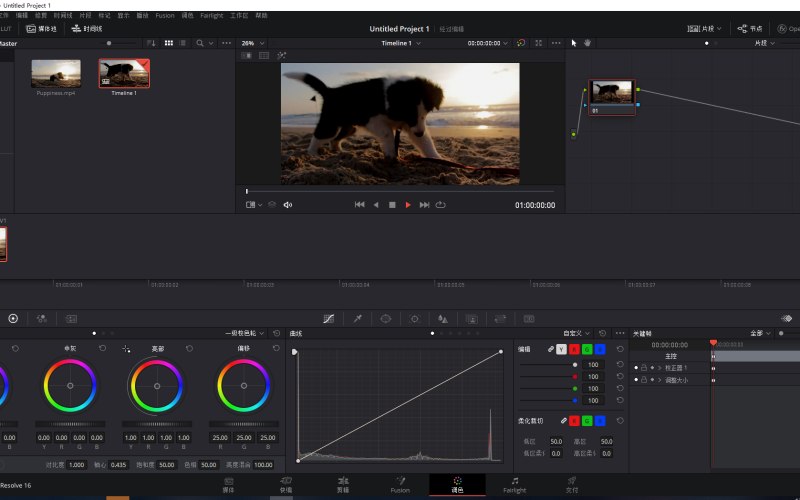Open media pool sort order icon

tap(151, 43)
